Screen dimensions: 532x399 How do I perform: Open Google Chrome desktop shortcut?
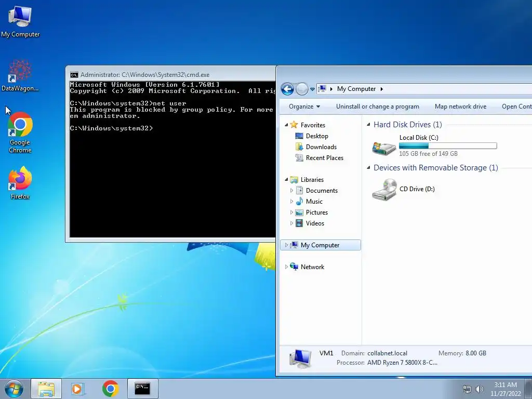click(20, 132)
